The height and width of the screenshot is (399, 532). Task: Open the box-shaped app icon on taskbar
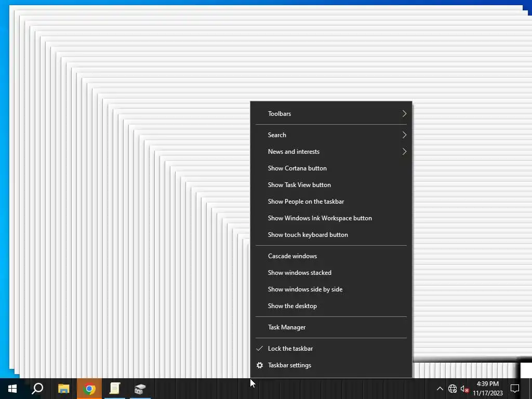coord(140,389)
